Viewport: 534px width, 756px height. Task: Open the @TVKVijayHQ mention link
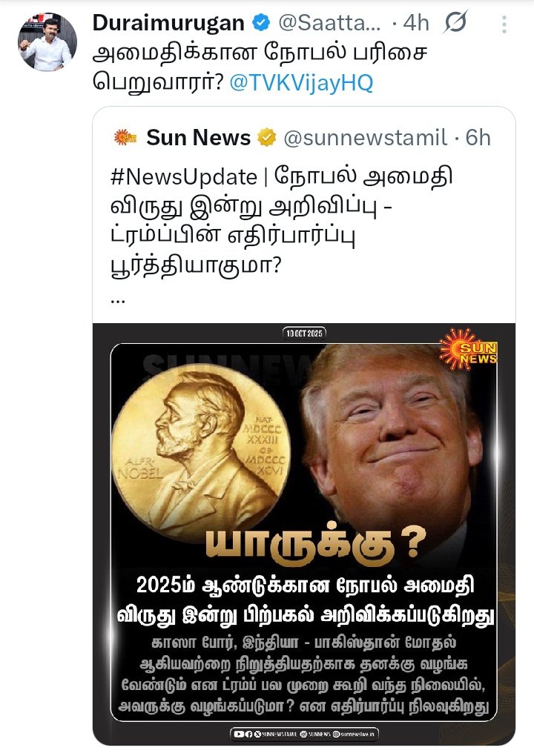point(302,82)
